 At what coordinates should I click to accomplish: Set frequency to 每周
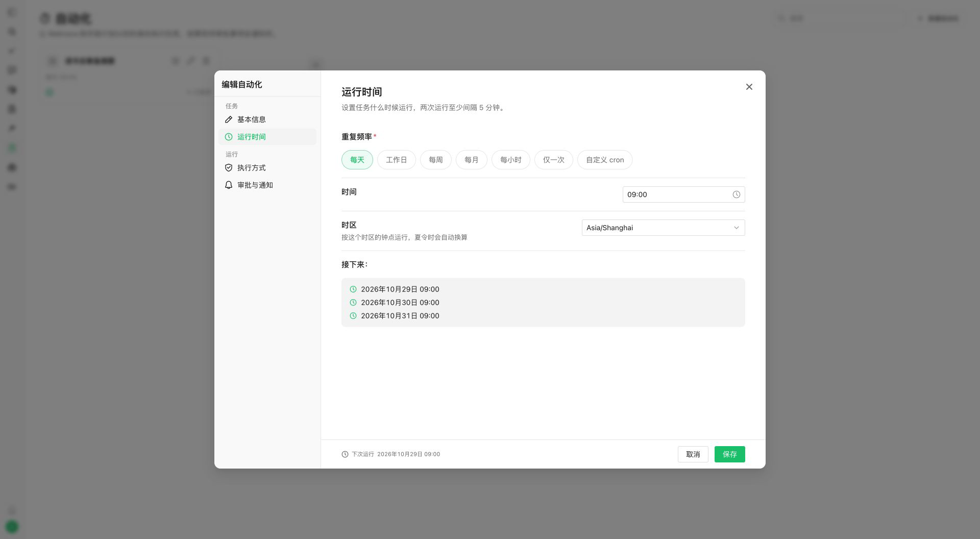[x=436, y=160]
